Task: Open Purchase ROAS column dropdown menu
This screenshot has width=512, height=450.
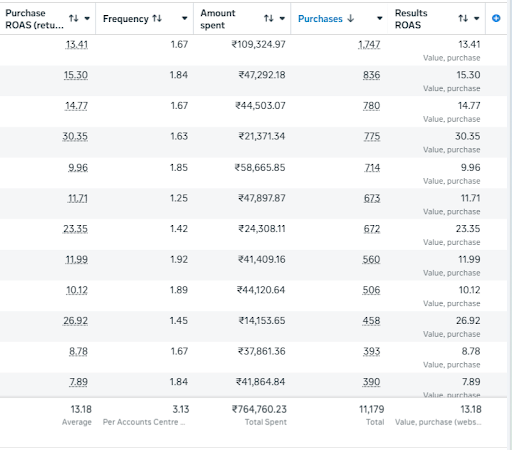Action: click(x=87, y=18)
